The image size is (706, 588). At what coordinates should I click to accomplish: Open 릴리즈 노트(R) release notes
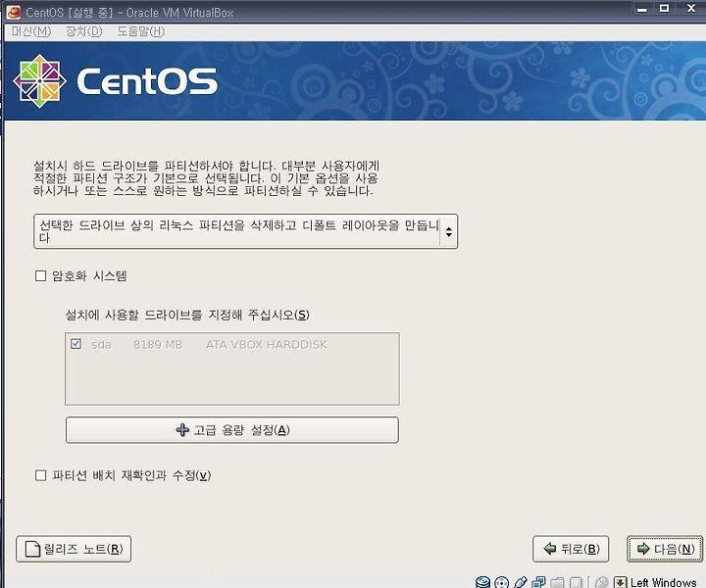click(74, 549)
